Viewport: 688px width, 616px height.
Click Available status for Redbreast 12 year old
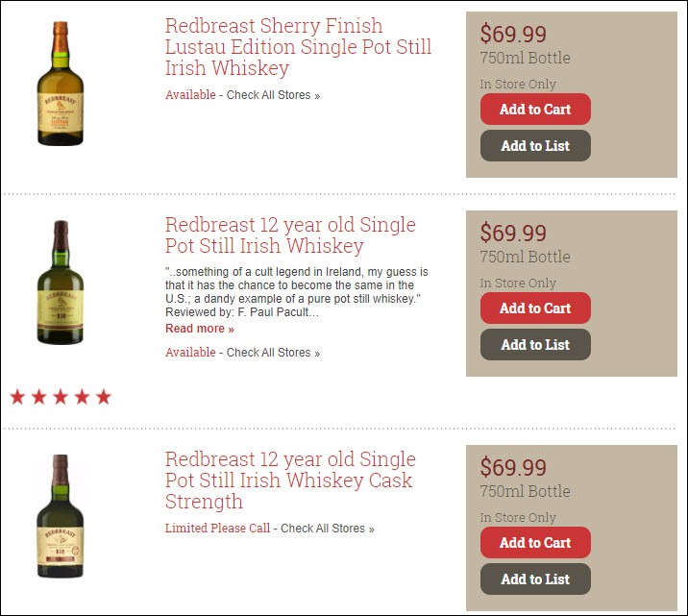pos(190,353)
